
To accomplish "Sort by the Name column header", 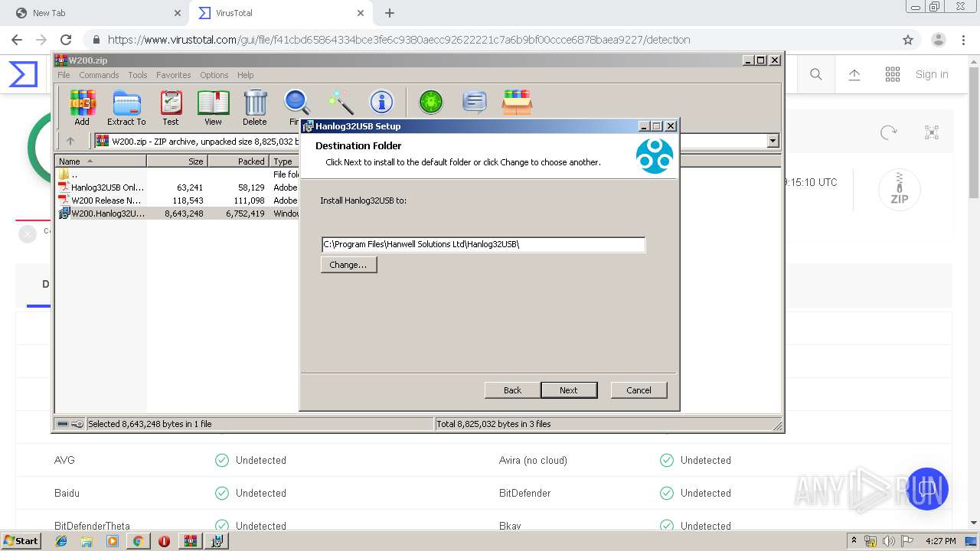I will pyautogui.click(x=100, y=161).
